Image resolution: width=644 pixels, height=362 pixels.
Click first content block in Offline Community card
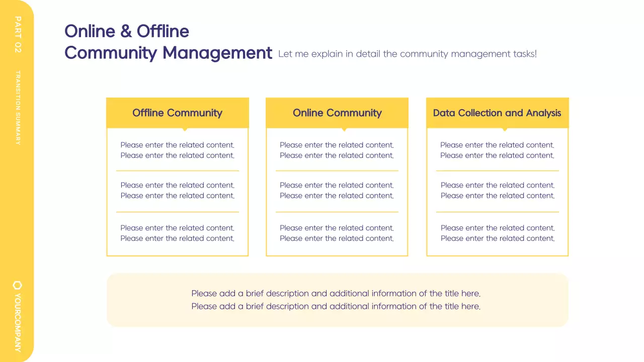[x=177, y=150]
